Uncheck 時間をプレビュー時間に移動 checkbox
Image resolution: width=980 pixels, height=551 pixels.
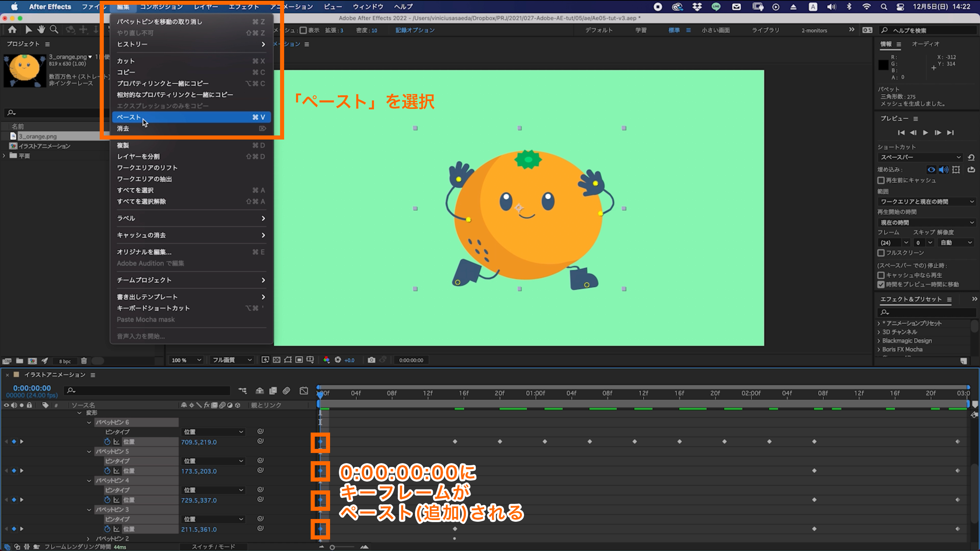click(881, 285)
